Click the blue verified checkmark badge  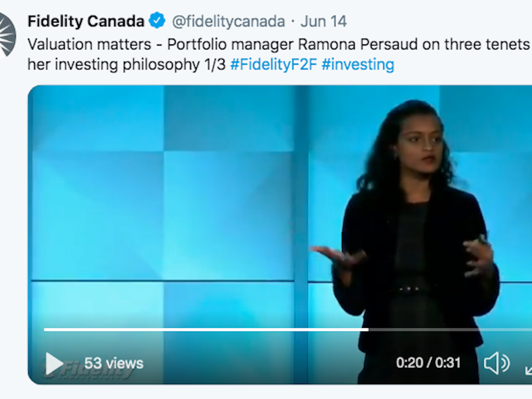click(157, 20)
